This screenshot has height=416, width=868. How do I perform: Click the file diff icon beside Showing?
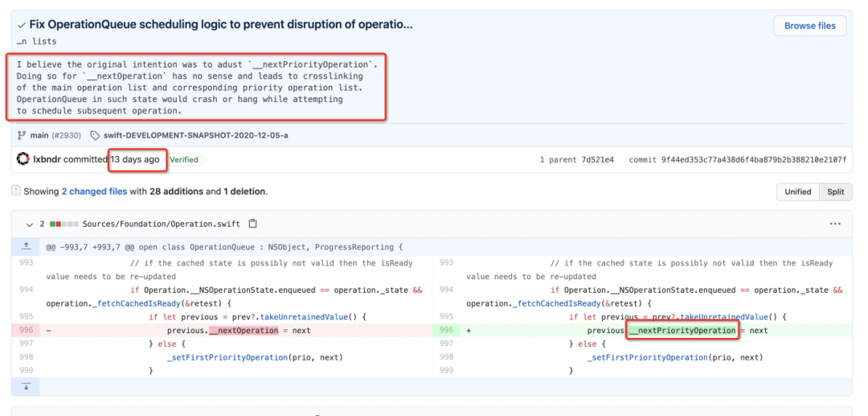tap(15, 192)
